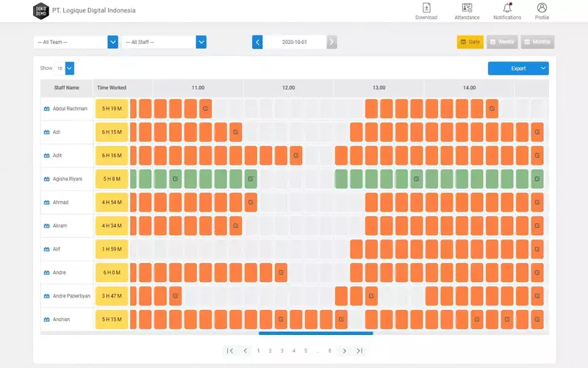Go to next page of table

coord(344,351)
